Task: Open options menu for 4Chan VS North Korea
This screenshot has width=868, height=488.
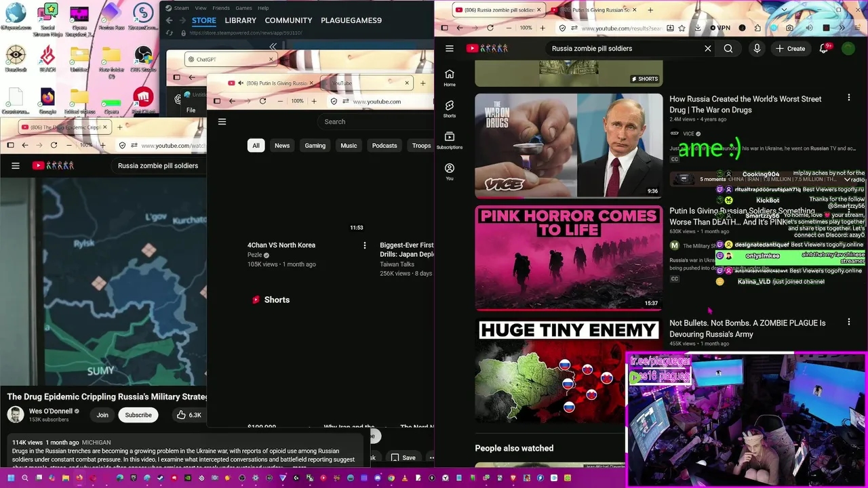Action: coord(364,245)
